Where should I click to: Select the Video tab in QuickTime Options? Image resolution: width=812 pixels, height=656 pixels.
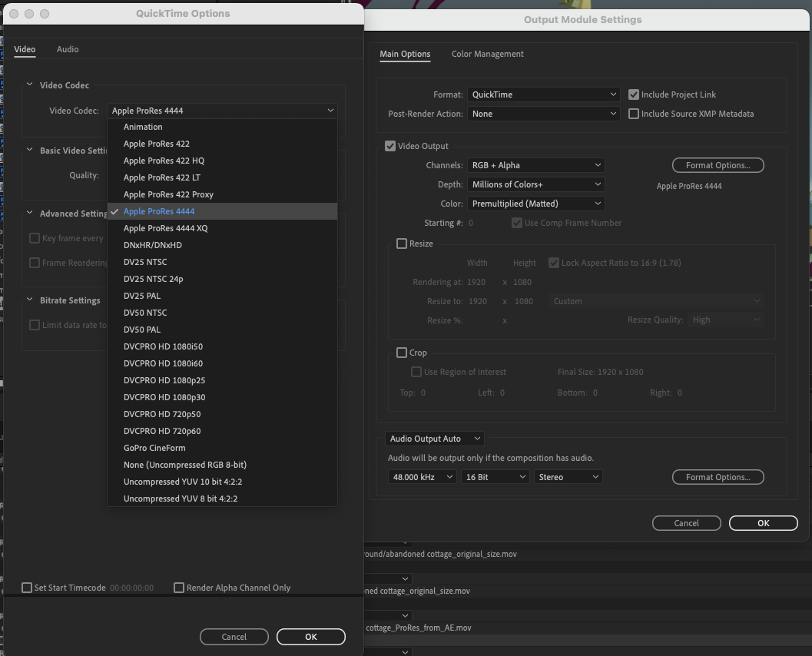click(x=25, y=49)
